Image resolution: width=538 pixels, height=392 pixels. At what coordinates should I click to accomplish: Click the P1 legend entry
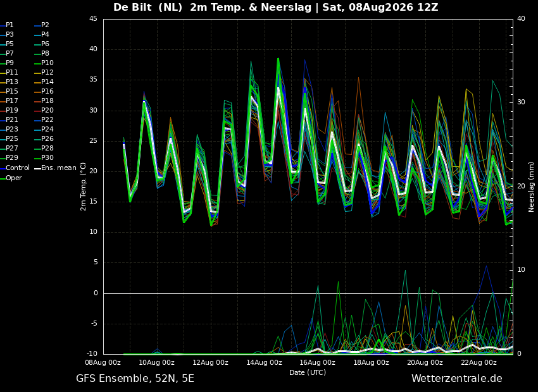pyautogui.click(x=7, y=25)
